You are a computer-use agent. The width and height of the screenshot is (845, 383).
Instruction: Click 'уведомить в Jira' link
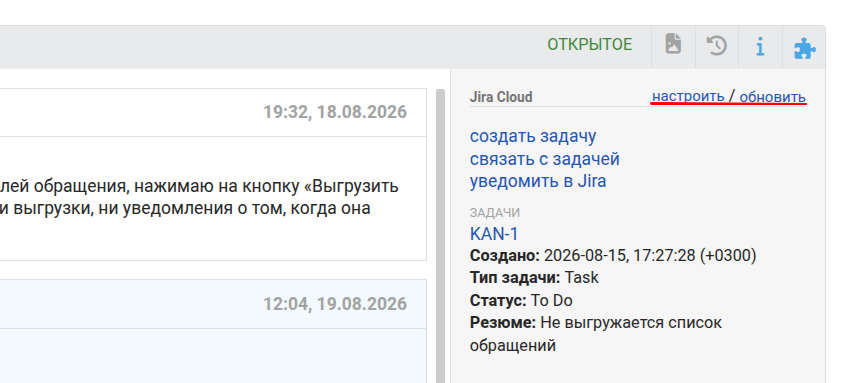coord(538,181)
